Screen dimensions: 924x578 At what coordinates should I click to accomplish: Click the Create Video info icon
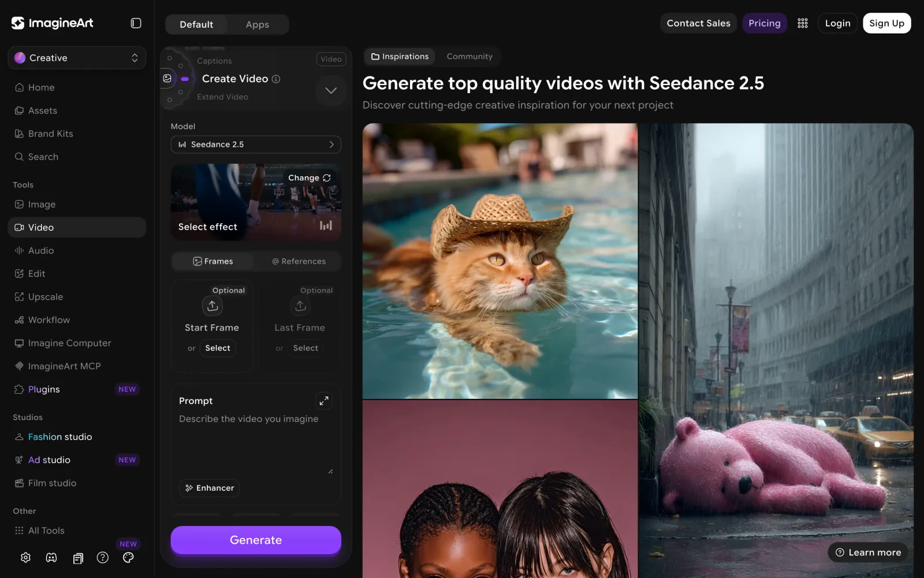click(276, 79)
